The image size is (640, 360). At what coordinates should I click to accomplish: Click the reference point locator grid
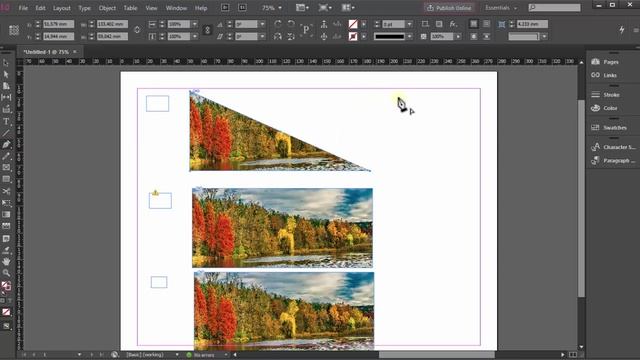pos(14,30)
